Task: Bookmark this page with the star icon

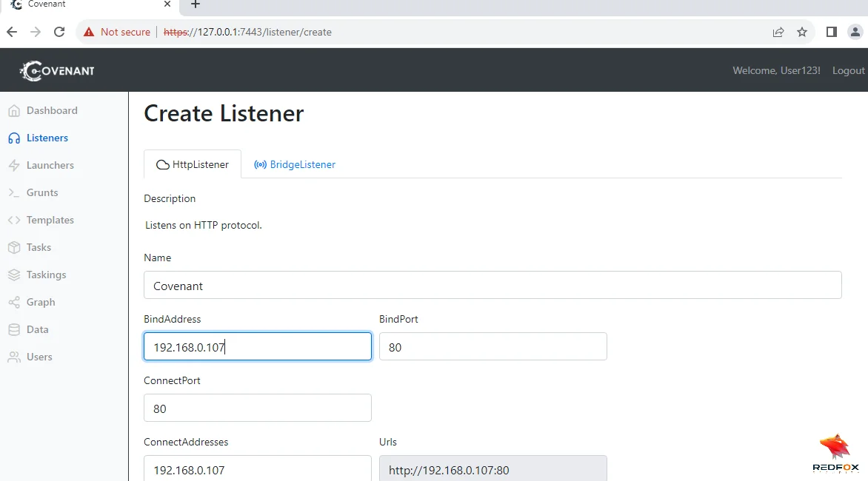Action: pyautogui.click(x=802, y=32)
